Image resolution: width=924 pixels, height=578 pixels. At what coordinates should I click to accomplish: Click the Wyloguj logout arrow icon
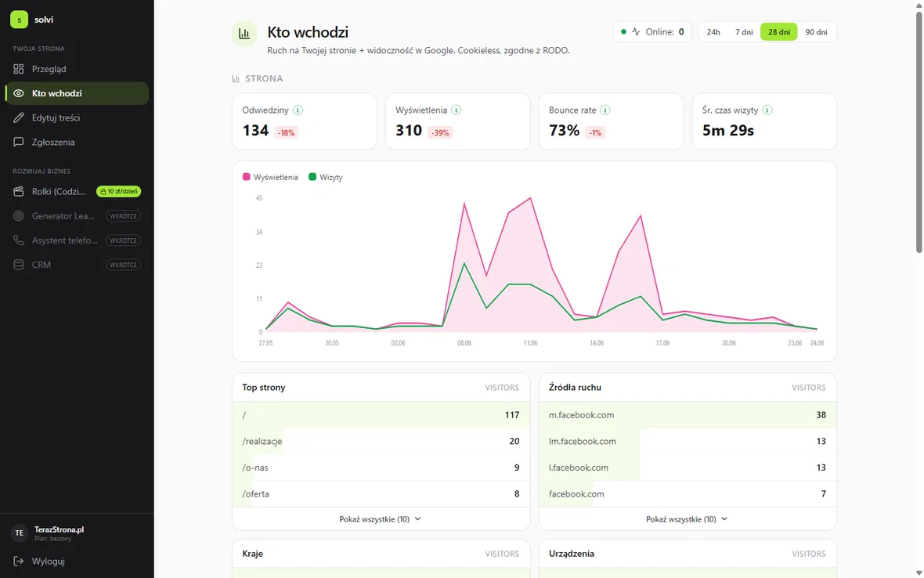[x=18, y=561]
